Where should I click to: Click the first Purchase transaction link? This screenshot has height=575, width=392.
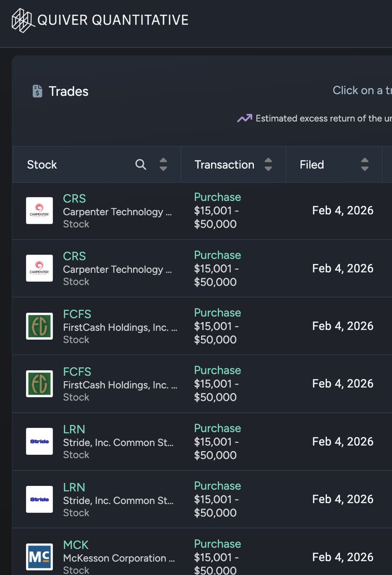217,197
